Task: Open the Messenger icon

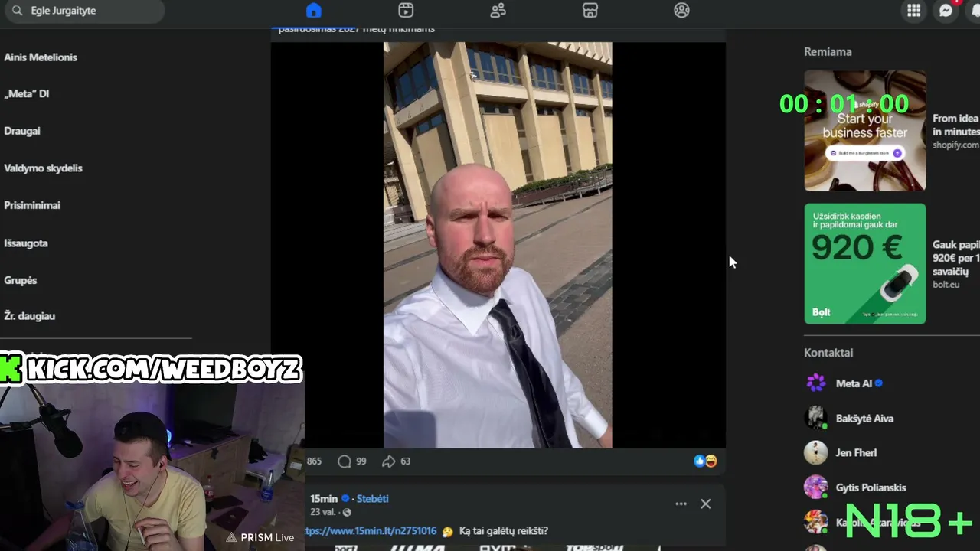Action: point(946,11)
